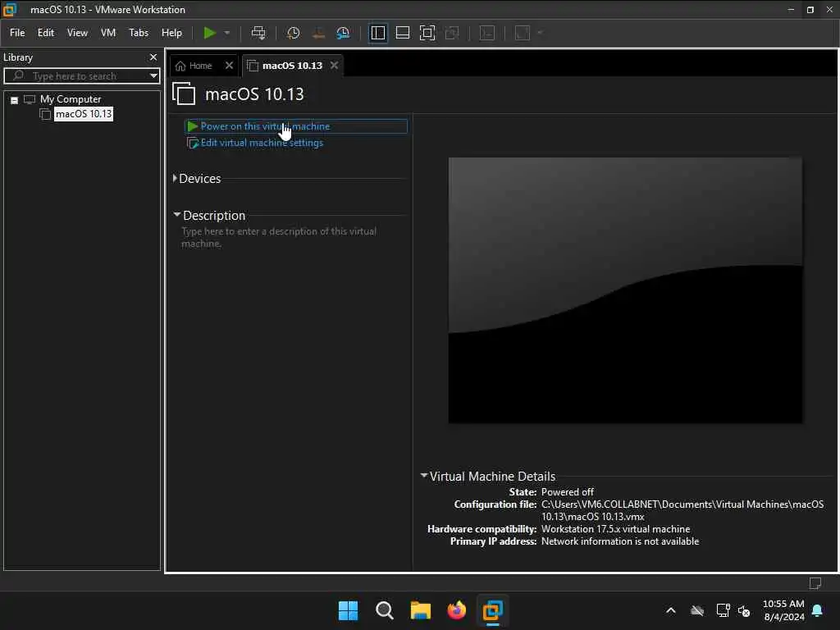The image size is (840, 630).
Task: Click the status bar message log icon
Action: (x=815, y=583)
